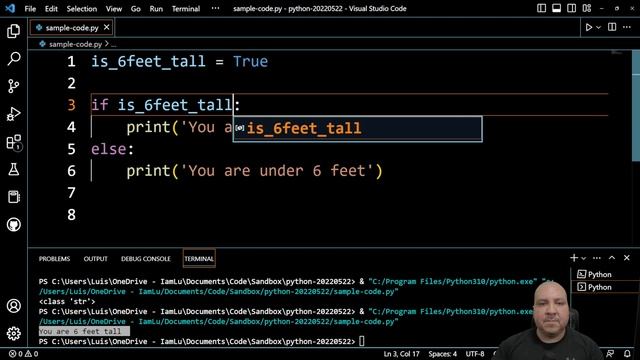Open GitHub view in activity bar
The height and width of the screenshot is (360, 640).
tap(13, 224)
